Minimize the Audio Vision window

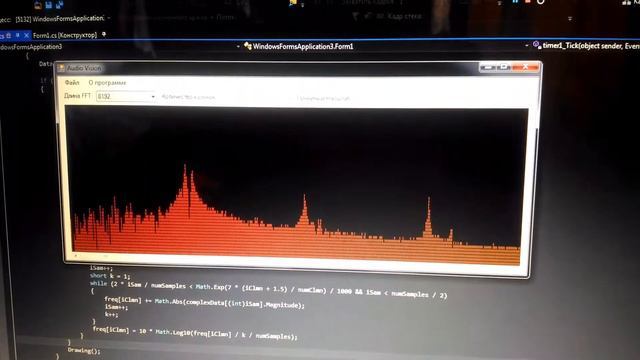488,67
